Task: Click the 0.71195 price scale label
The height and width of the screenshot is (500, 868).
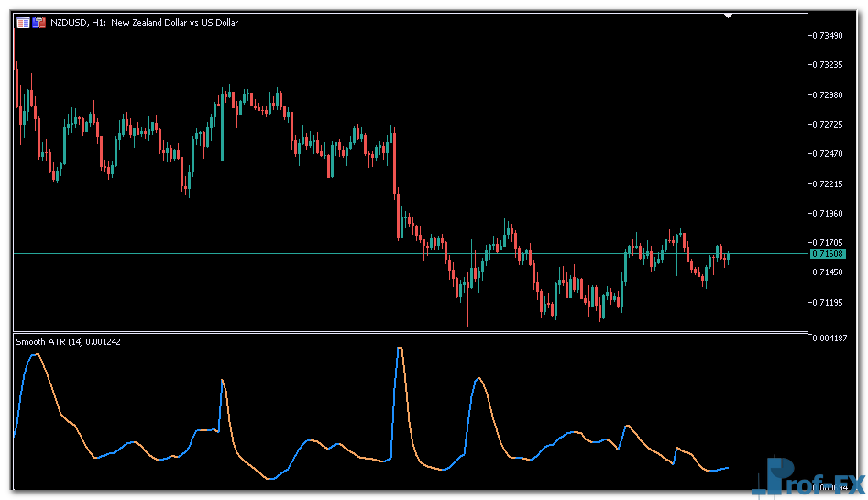Action: click(829, 302)
